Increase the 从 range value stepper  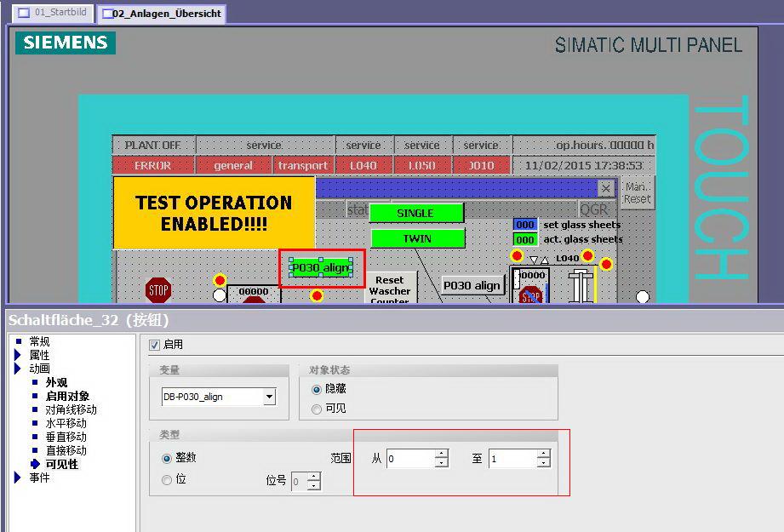pyautogui.click(x=442, y=454)
